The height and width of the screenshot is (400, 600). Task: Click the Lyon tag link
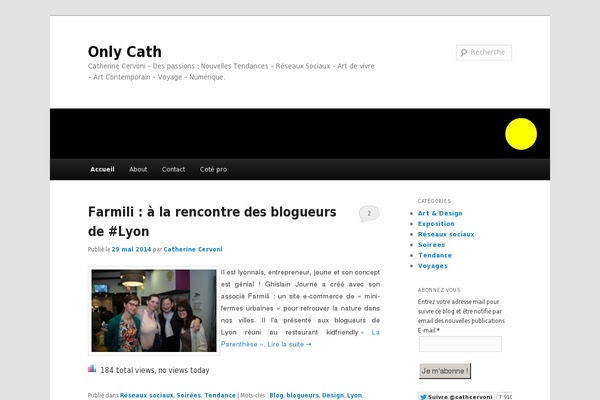tap(354, 395)
